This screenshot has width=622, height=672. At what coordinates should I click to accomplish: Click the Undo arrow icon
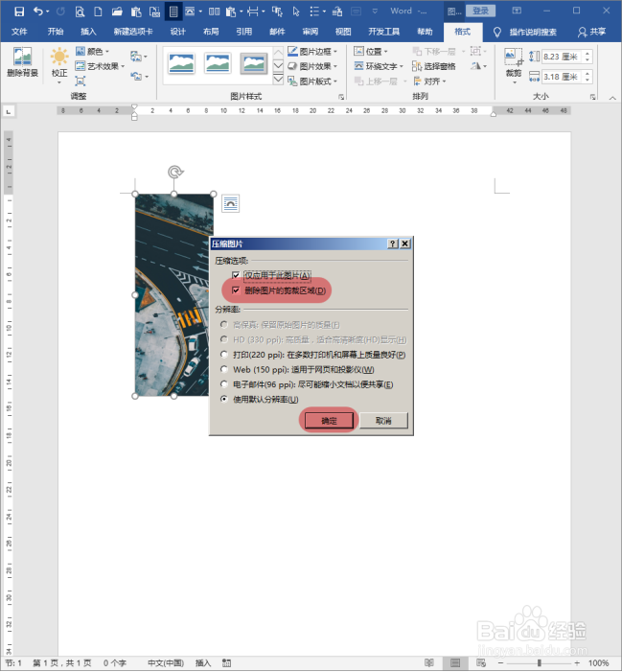[38, 12]
